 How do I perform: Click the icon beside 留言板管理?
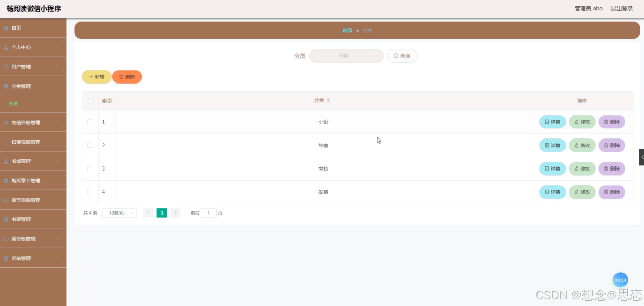coord(6,239)
